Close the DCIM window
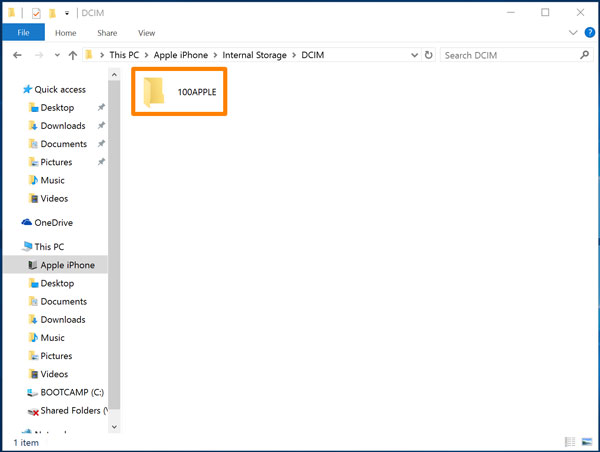The width and height of the screenshot is (600, 452). coord(580,13)
